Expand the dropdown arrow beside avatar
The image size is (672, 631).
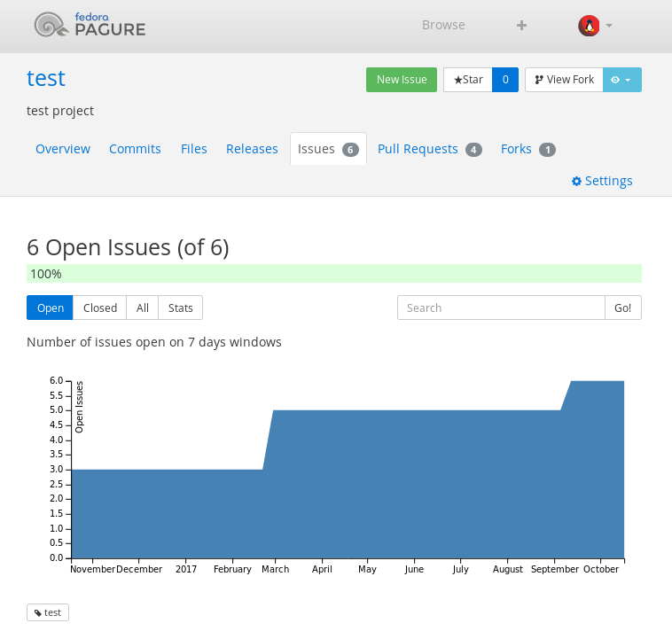pos(609,26)
